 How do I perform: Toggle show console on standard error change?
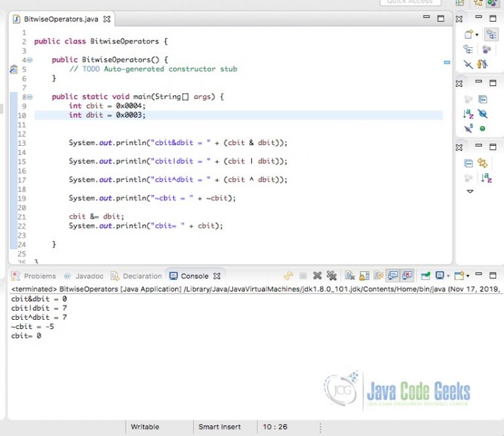[408, 276]
